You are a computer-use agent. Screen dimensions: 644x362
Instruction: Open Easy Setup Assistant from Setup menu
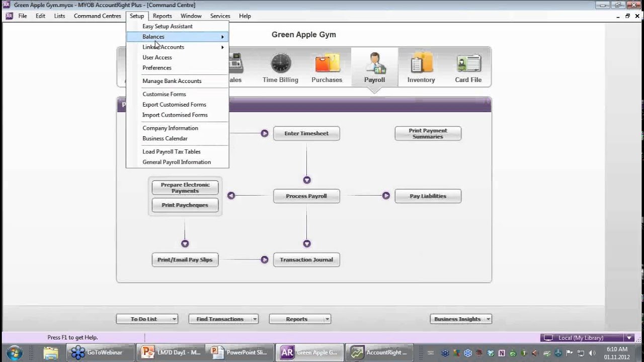tap(168, 26)
